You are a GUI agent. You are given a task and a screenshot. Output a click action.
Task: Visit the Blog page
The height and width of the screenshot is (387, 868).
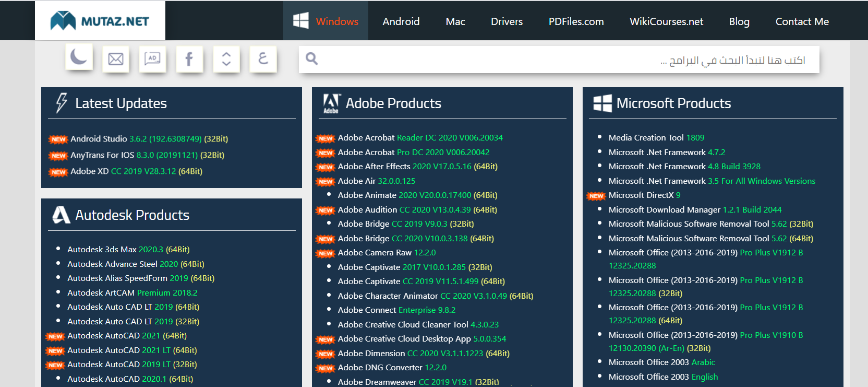[x=739, y=21]
